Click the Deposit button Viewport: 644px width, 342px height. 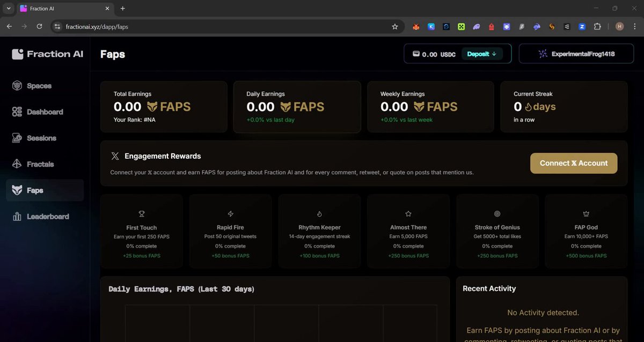tap(482, 54)
